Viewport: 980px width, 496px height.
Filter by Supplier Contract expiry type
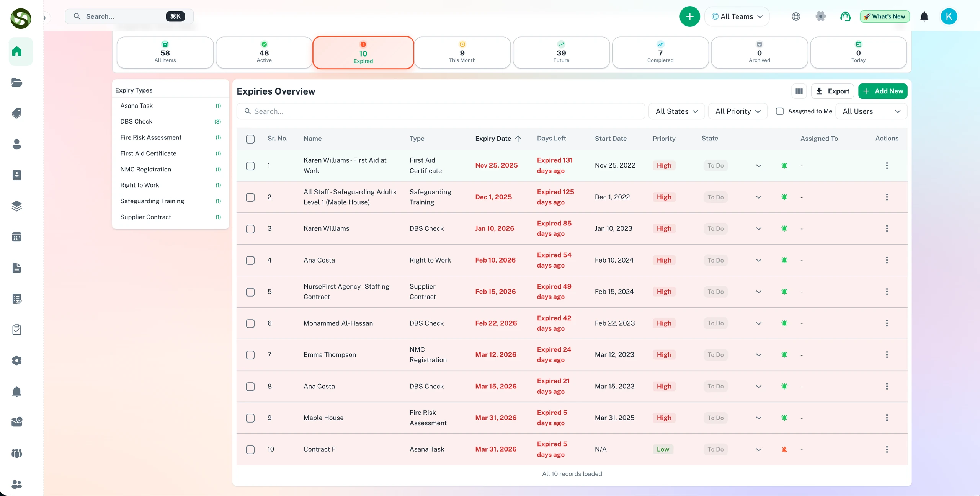point(170,217)
